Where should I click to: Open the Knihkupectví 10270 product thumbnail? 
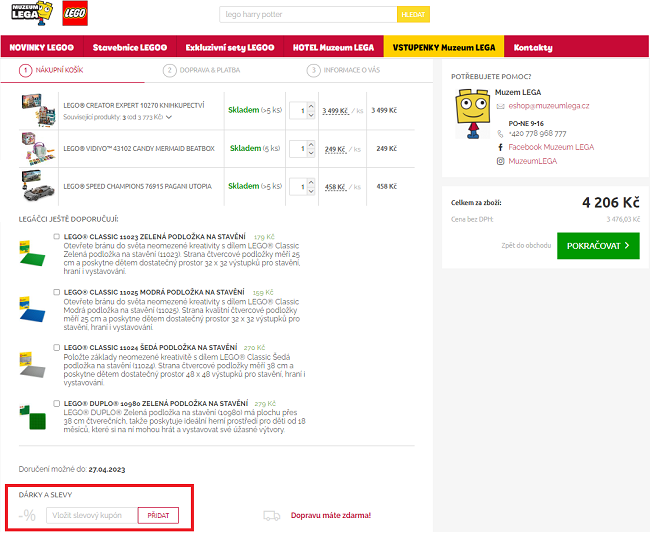[39, 110]
